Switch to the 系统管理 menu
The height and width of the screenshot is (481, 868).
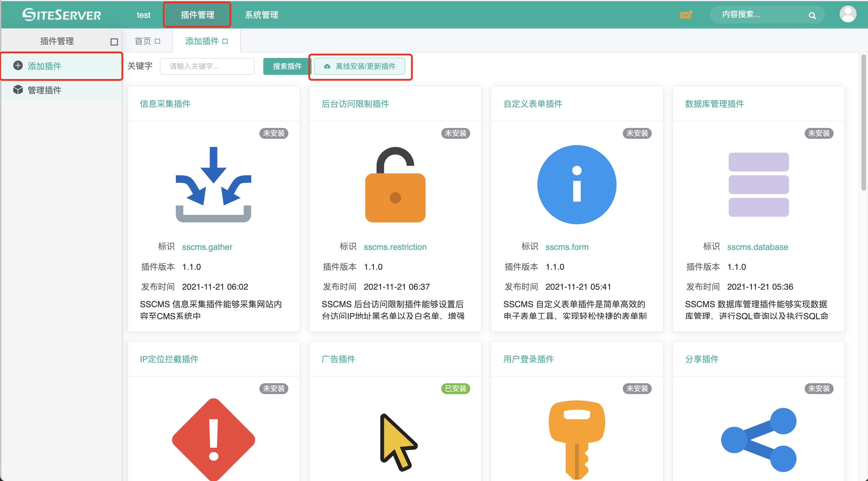tap(261, 15)
